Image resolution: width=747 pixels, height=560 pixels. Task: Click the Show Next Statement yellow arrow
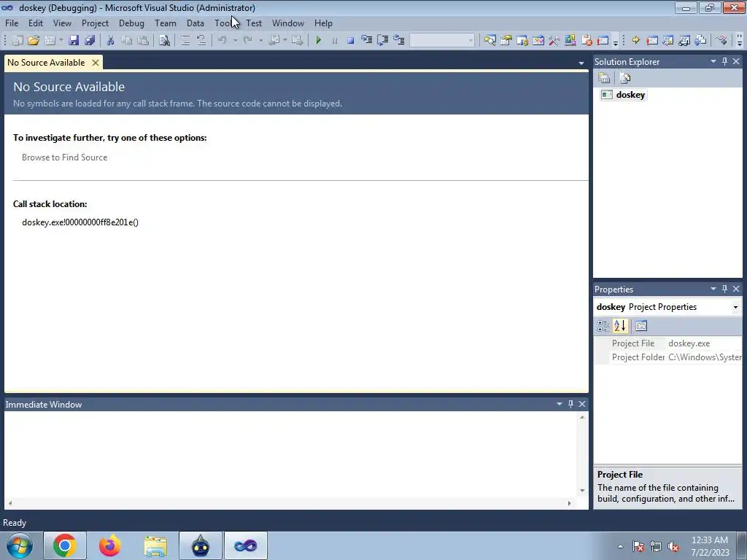pos(635,41)
